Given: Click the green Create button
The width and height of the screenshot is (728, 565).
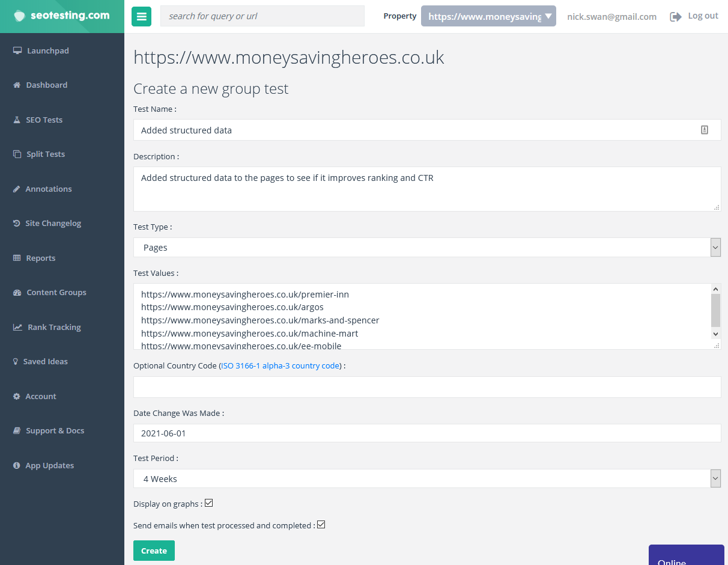Looking at the screenshot, I should (x=154, y=551).
